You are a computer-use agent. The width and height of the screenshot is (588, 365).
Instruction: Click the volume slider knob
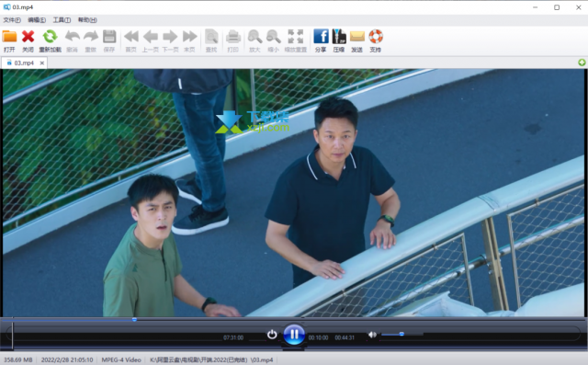[401, 334]
